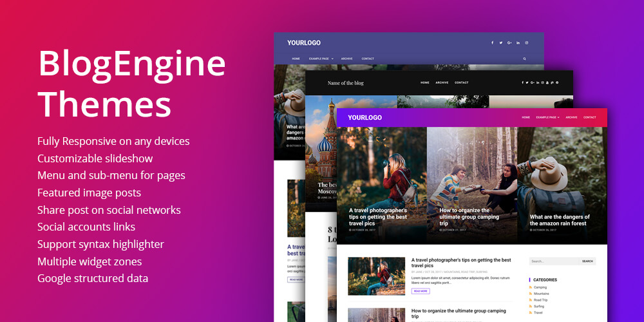Expand Example Page dropdown in top purple theme
The image size is (644, 322).
pos(321,59)
